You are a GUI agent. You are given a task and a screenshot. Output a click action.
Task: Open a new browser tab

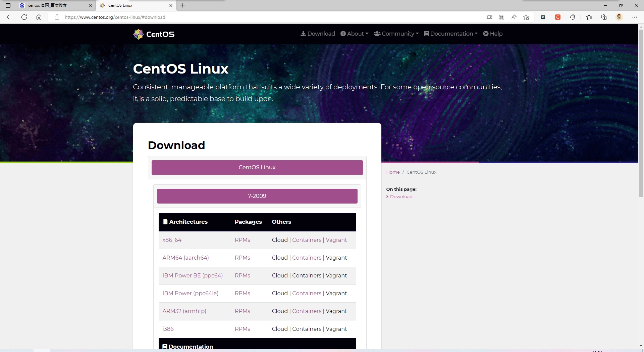(182, 5)
